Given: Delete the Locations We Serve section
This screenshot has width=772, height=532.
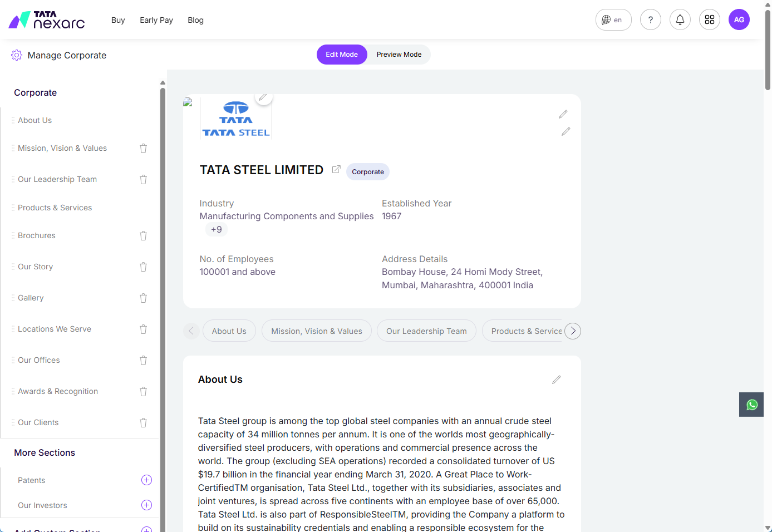Looking at the screenshot, I should point(143,329).
